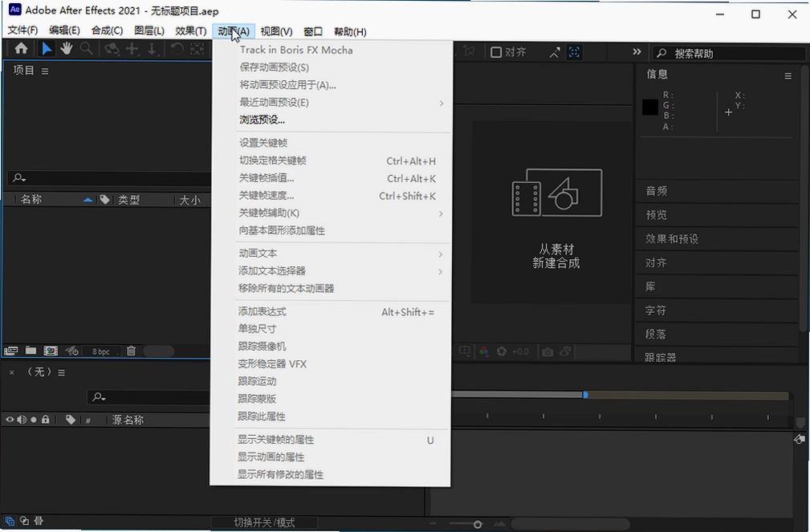Sort project items by 类型 column
The image size is (810, 532).
(x=129, y=199)
